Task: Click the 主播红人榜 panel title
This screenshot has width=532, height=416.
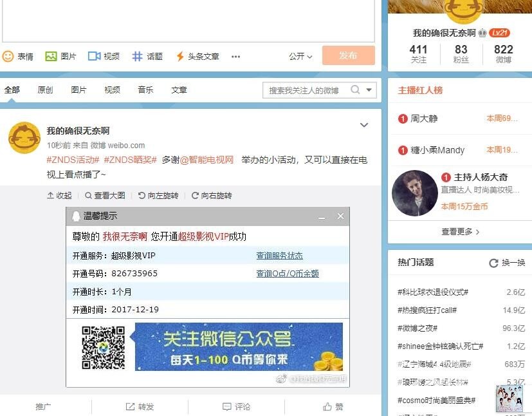Action: point(420,90)
